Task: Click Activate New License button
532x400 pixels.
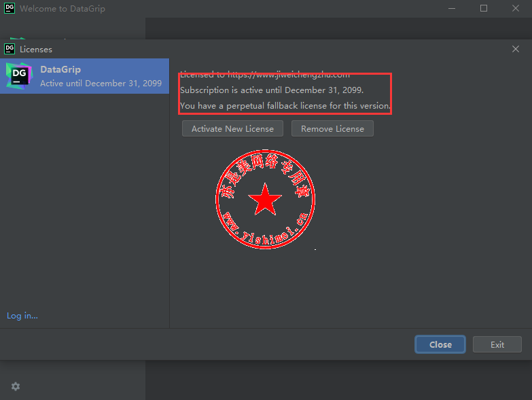Action: click(232, 129)
